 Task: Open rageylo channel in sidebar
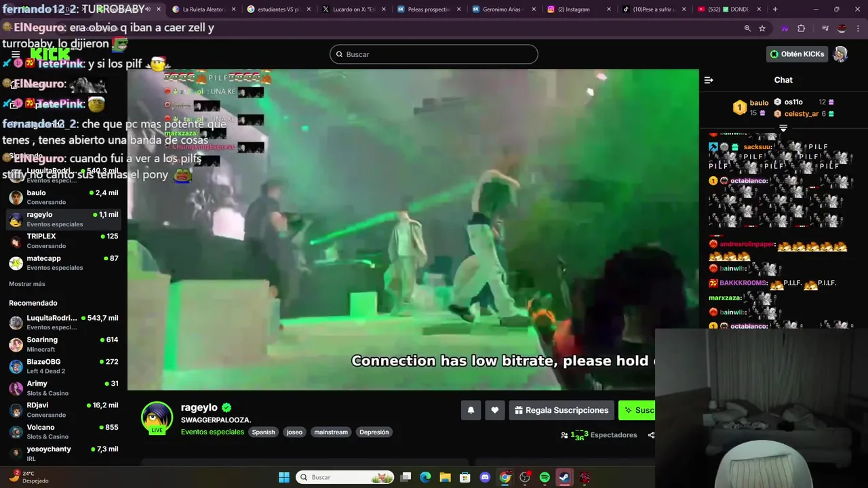(64, 219)
